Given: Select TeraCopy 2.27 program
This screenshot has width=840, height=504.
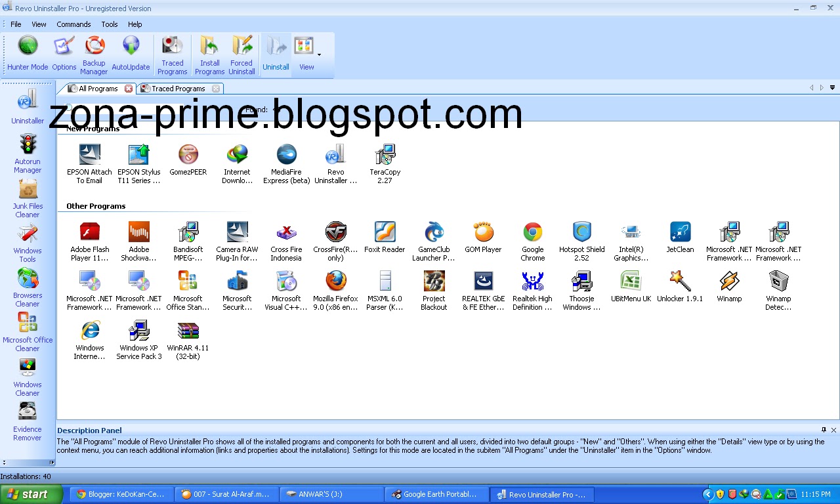Looking at the screenshot, I should (x=385, y=164).
